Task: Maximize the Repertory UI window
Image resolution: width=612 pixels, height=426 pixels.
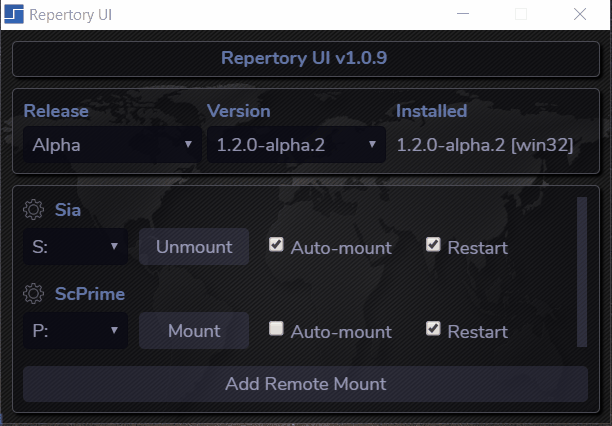Action: pyautogui.click(x=520, y=15)
